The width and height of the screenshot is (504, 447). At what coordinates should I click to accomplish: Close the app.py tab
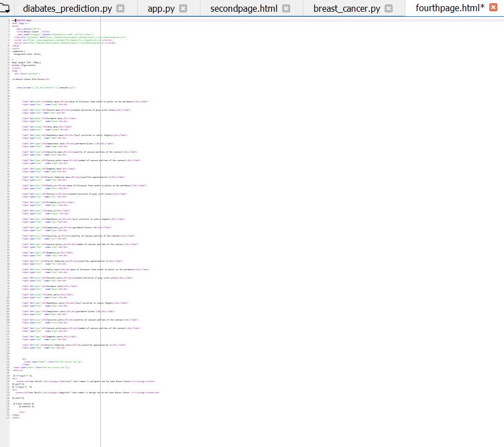pos(183,8)
